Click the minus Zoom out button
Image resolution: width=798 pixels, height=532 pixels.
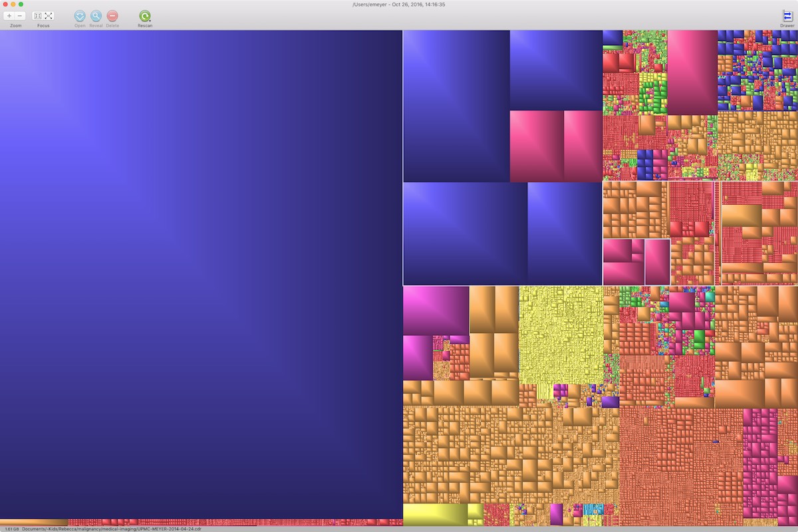(x=21, y=15)
